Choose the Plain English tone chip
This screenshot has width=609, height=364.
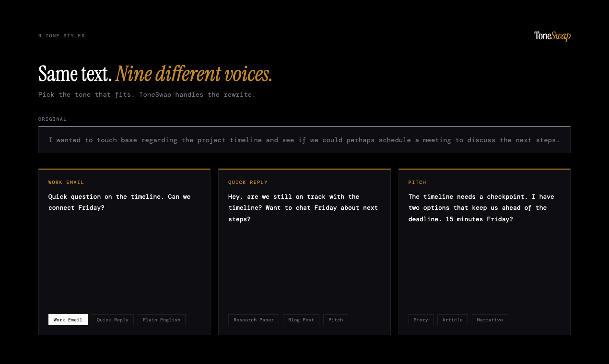tap(162, 319)
